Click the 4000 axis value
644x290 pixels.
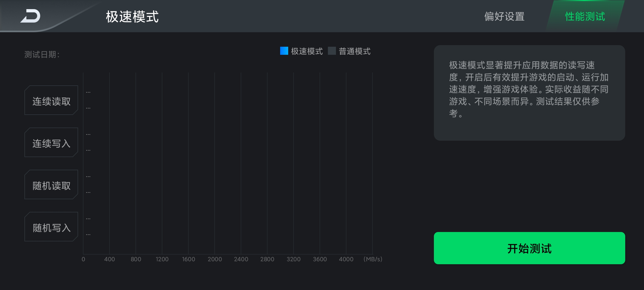tap(346, 259)
